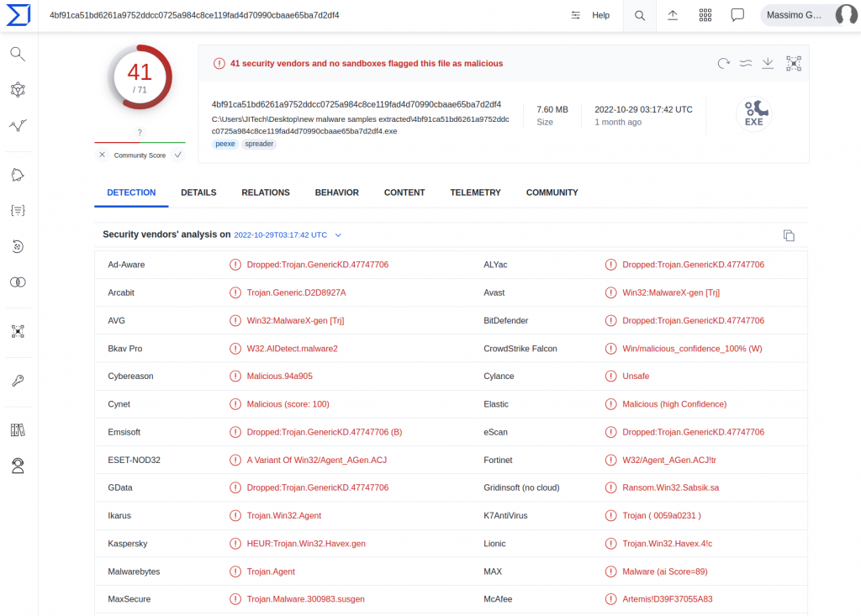Click the 41/71 detection score gauge
This screenshot has height=616, width=861.
pyautogui.click(x=140, y=78)
